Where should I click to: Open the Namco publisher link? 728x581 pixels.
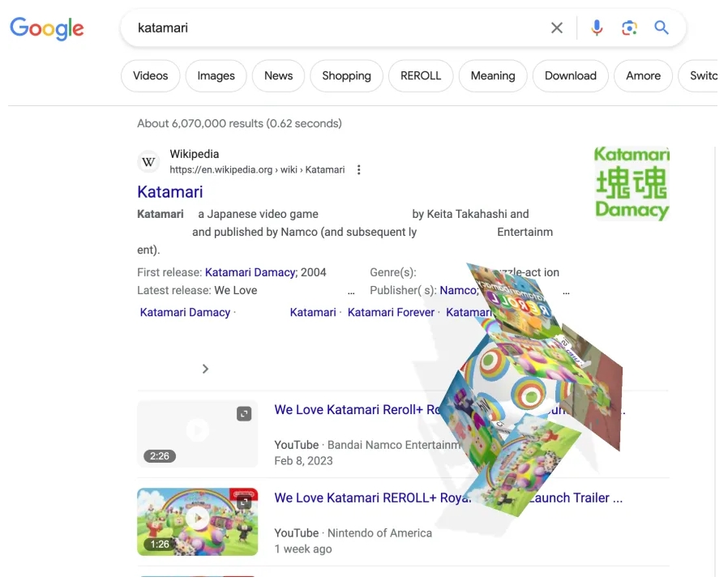pyautogui.click(x=458, y=290)
